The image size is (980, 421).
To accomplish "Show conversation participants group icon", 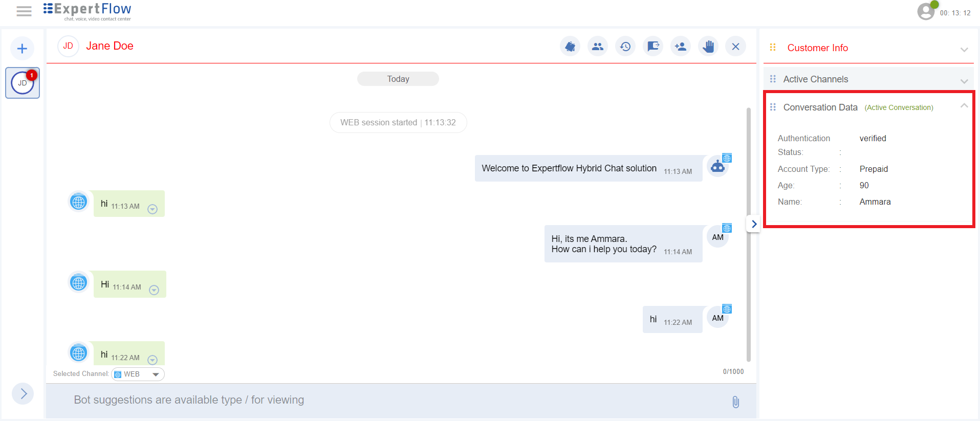I will coord(598,47).
